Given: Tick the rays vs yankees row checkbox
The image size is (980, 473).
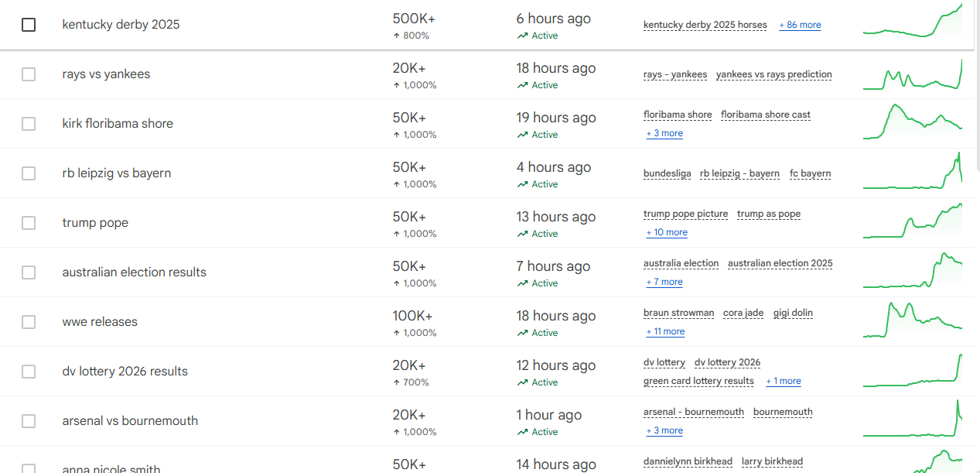Looking at the screenshot, I should 29,74.
